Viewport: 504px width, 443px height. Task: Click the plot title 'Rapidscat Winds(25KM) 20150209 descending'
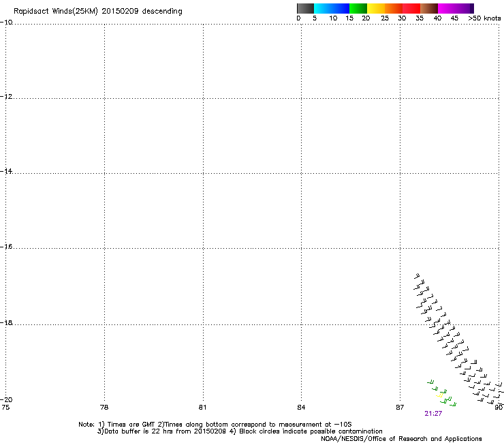tap(97, 12)
